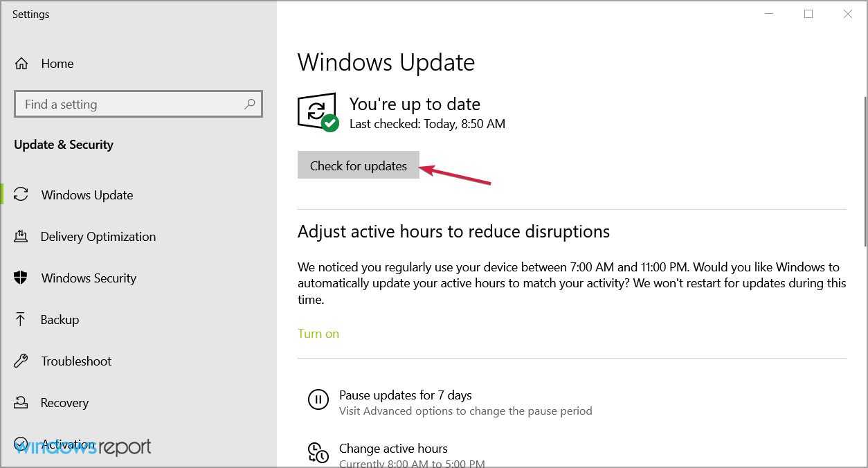Open the Home settings page
868x468 pixels.
[x=57, y=64]
